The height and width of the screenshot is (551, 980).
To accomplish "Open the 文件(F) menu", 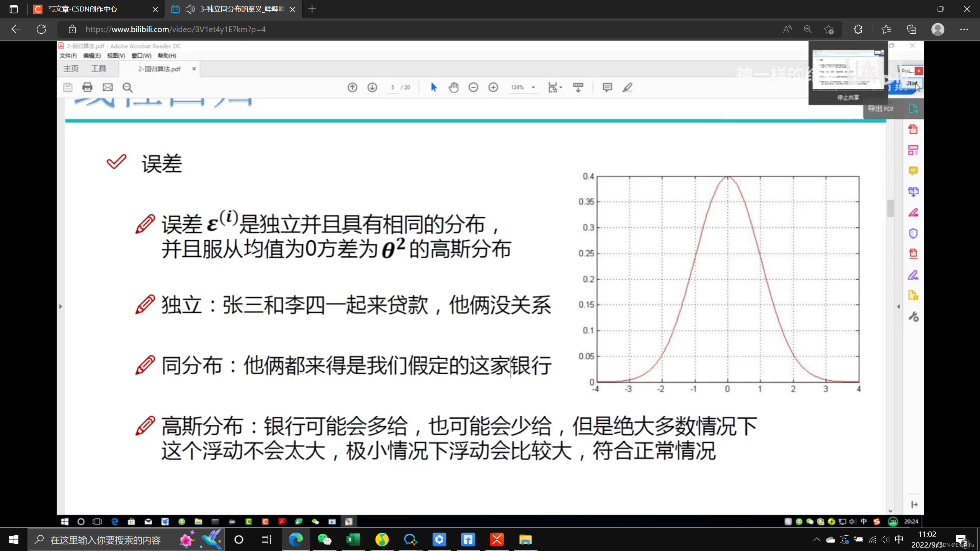I will (68, 56).
